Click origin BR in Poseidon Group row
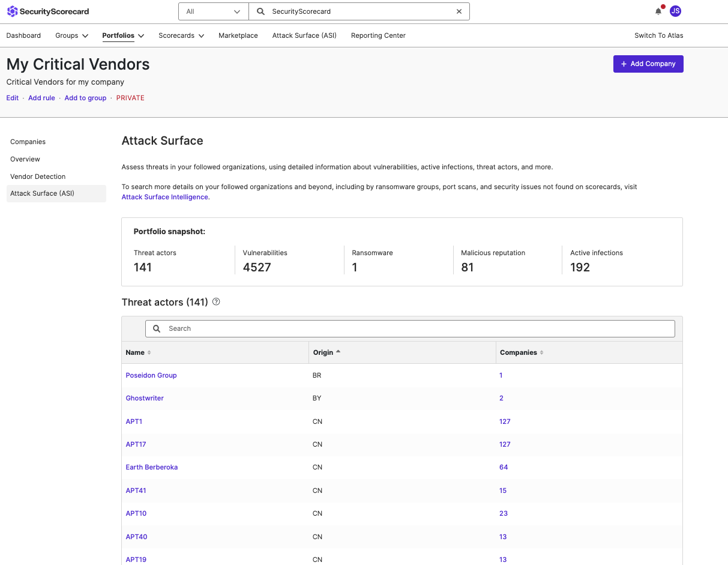This screenshot has width=728, height=565. pos(317,375)
